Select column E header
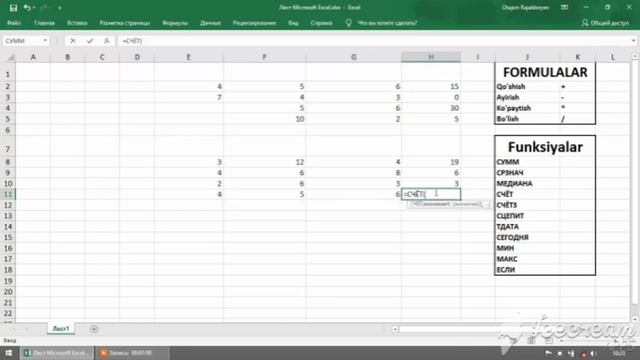 189,58
